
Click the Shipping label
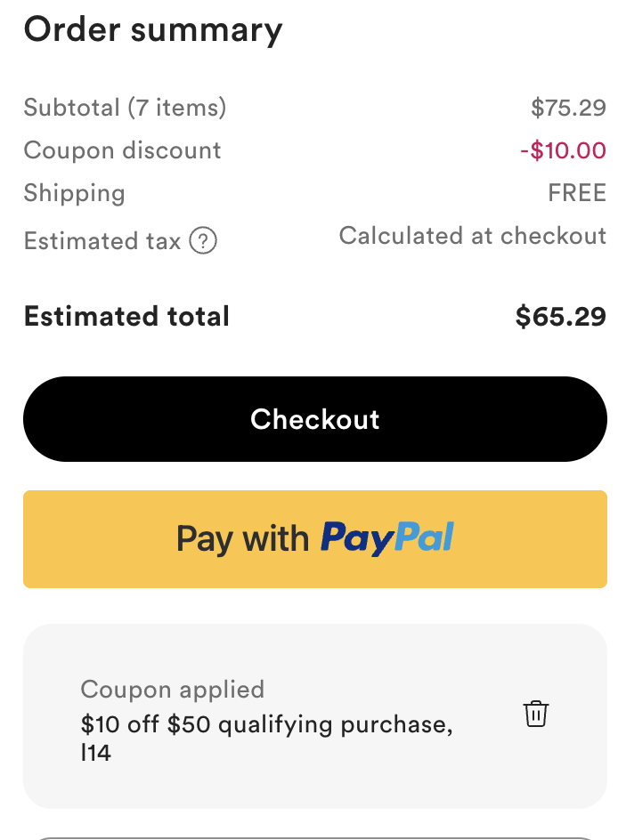tap(75, 193)
